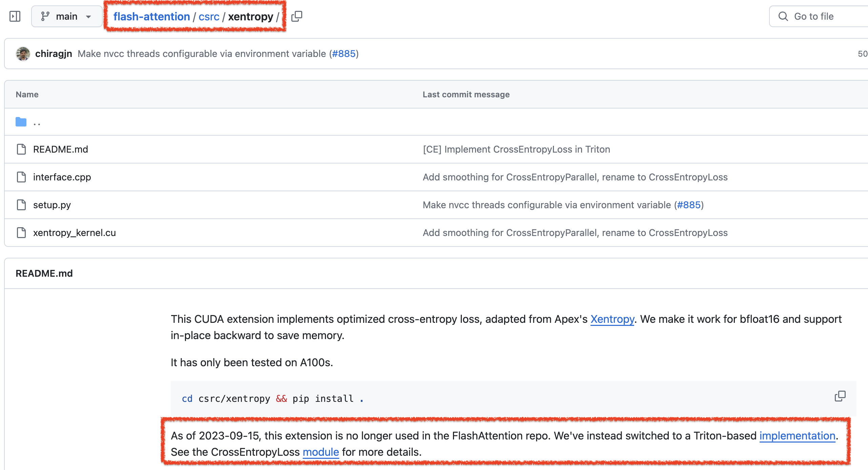Click the setup.py file icon
Screen dimensions: 868x470
coord(21,205)
